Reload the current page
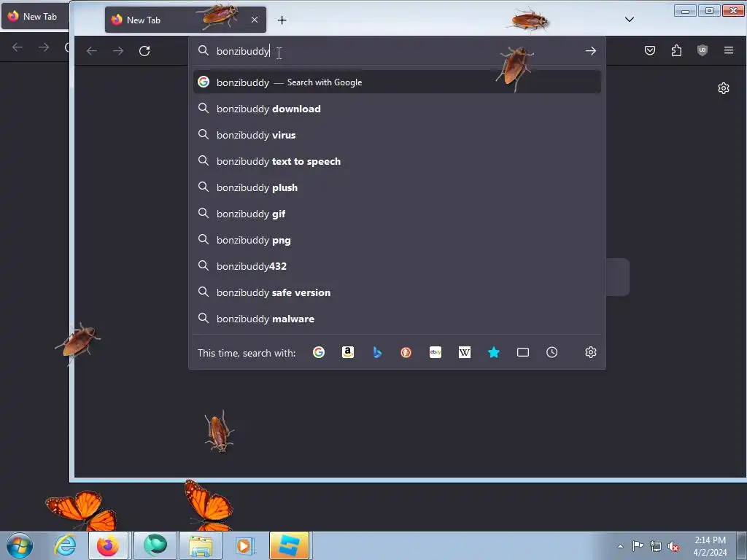The height and width of the screenshot is (560, 747). (144, 50)
